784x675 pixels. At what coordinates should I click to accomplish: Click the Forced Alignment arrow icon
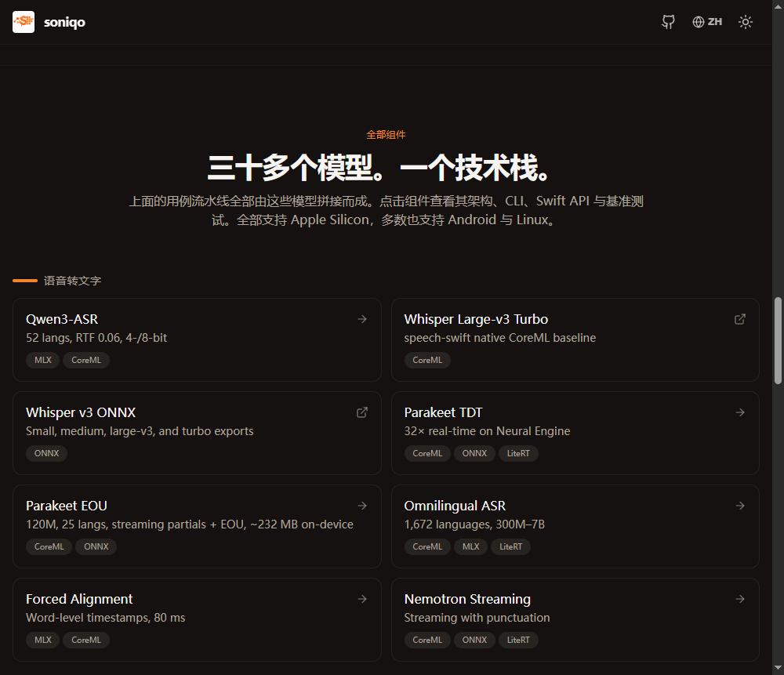point(362,599)
